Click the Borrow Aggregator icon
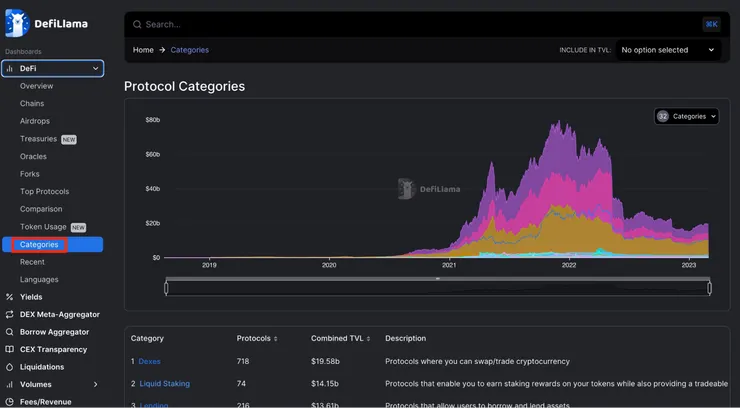Viewport: 740px width, 408px height. click(x=9, y=332)
